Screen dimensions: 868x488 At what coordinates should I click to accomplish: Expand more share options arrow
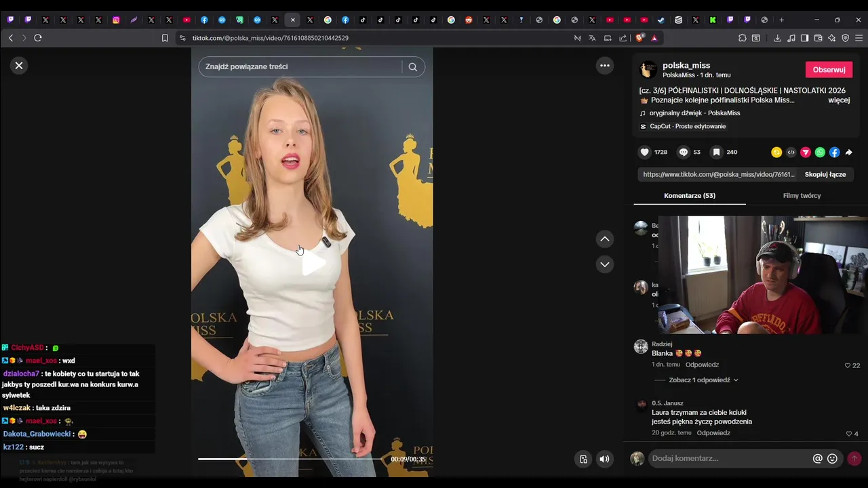[849, 152]
